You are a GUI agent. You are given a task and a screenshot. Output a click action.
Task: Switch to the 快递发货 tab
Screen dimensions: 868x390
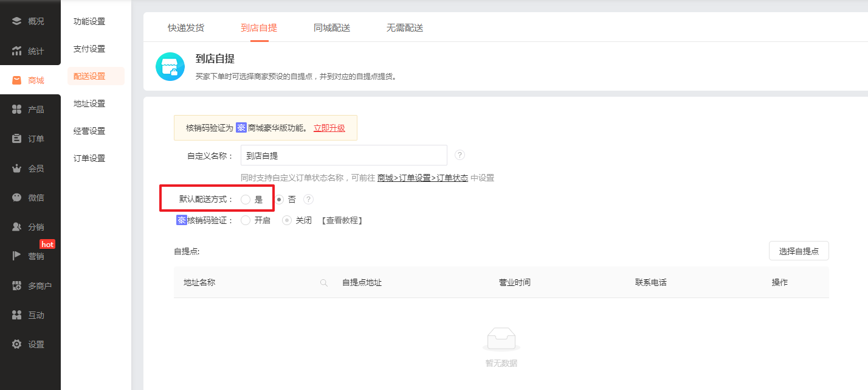coord(186,28)
